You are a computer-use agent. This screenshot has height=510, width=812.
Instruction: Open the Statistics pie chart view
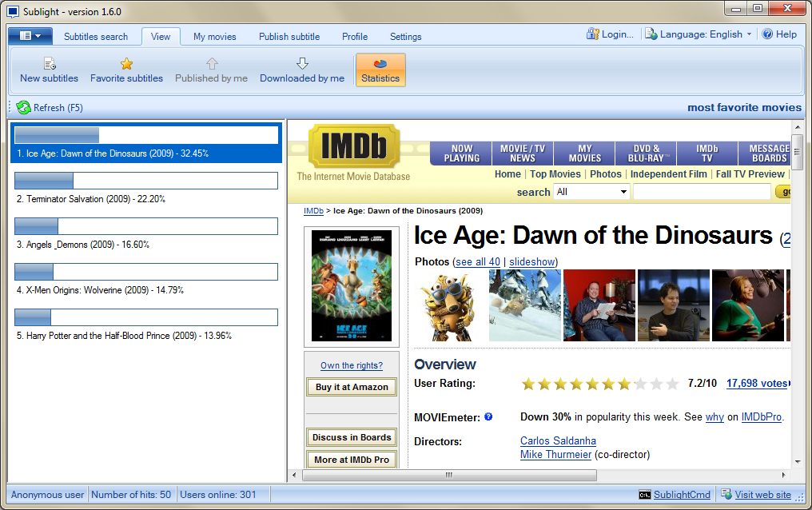pyautogui.click(x=380, y=70)
